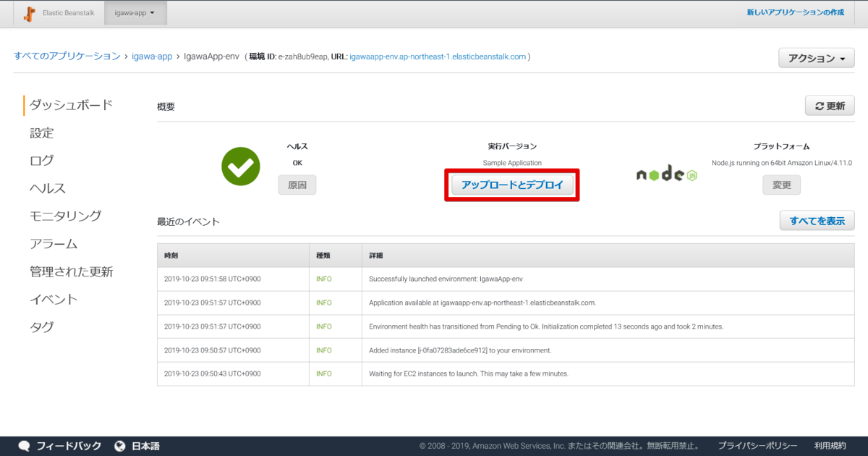Open ヘルス in sidebar
The width and height of the screenshot is (868, 456).
coord(48,188)
